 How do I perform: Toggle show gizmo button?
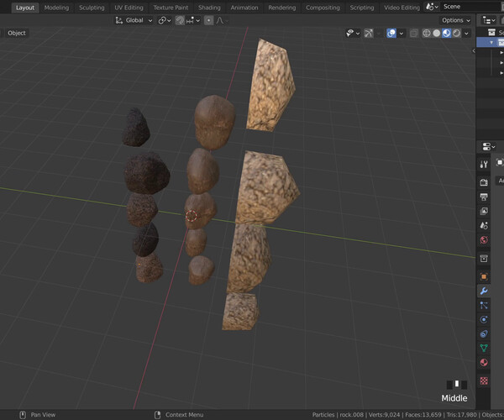pyautogui.click(x=369, y=33)
